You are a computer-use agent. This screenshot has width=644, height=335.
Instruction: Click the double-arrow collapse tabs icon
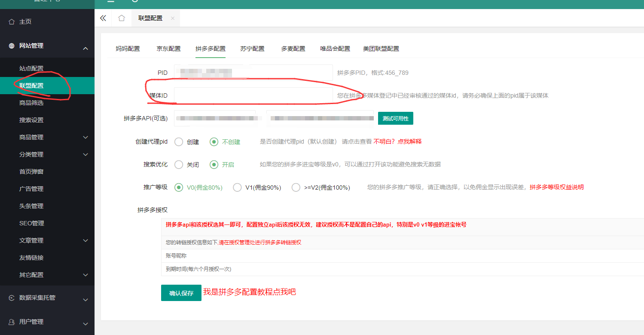[x=103, y=18]
